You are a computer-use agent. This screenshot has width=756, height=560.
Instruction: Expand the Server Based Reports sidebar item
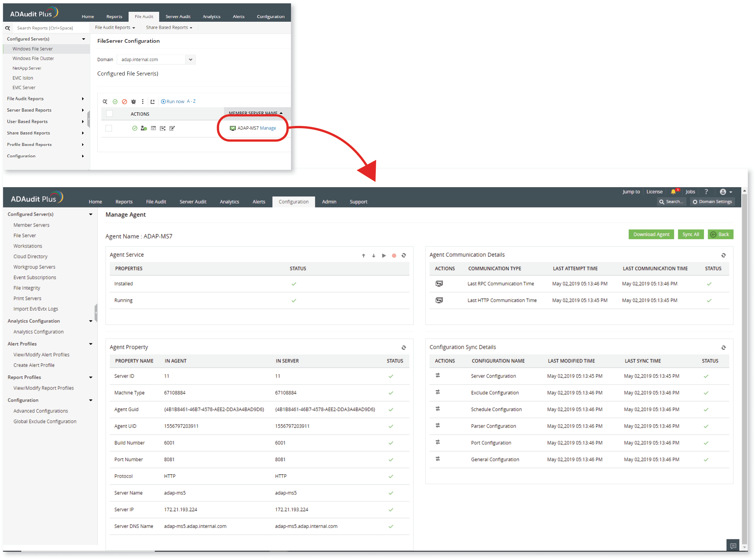83,110
